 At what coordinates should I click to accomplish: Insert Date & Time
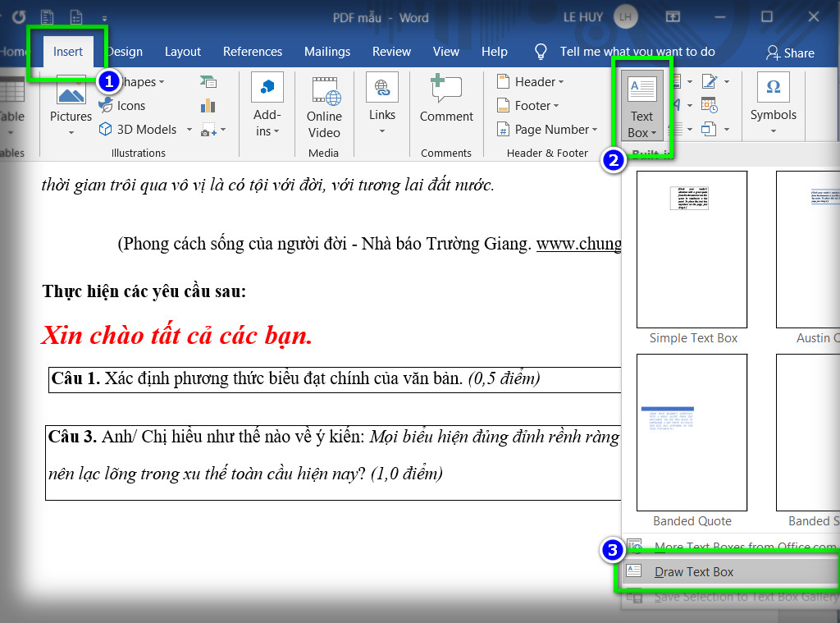[x=710, y=106]
